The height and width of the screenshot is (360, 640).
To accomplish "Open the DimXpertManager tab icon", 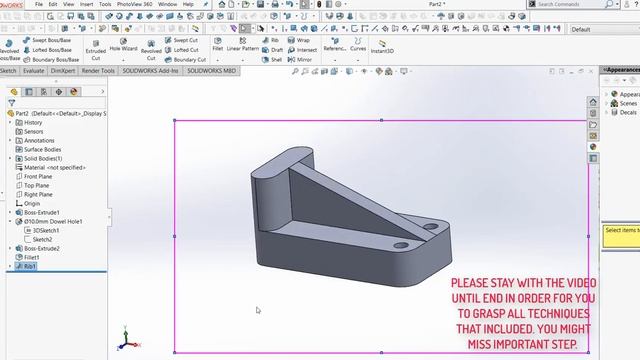I will 59,92.
